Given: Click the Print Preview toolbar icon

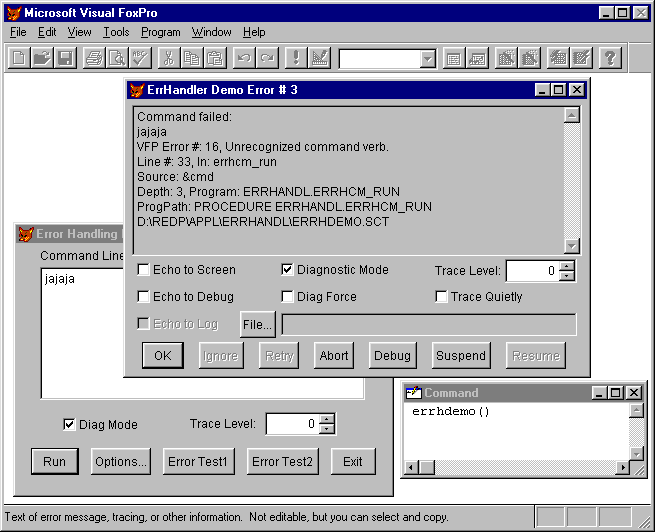Looking at the screenshot, I should coord(117,58).
